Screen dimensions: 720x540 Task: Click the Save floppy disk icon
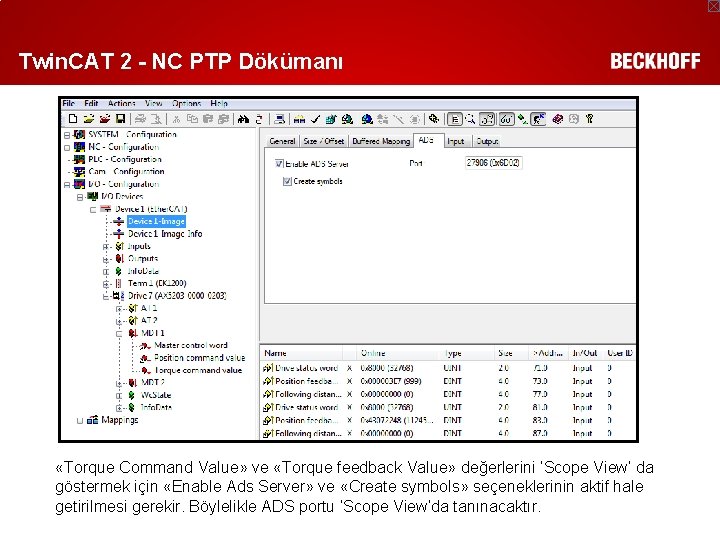click(x=120, y=119)
